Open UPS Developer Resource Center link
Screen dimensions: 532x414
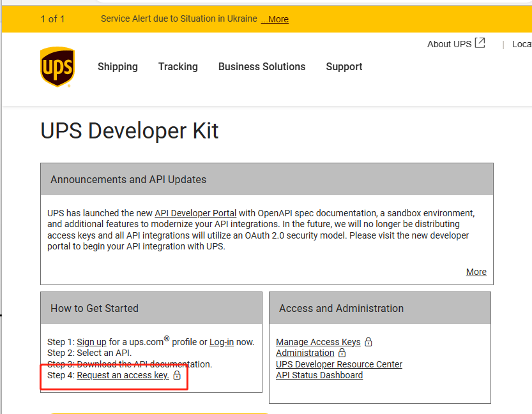[x=339, y=364]
